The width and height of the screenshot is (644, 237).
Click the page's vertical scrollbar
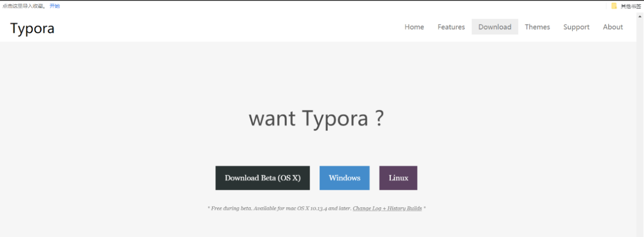[x=640, y=123]
